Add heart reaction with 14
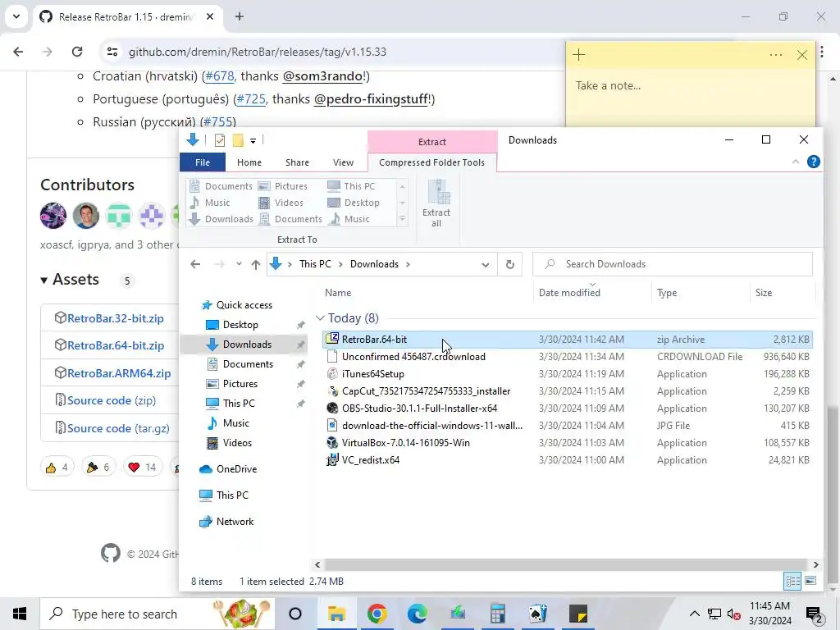840x630 pixels. pyautogui.click(x=142, y=468)
